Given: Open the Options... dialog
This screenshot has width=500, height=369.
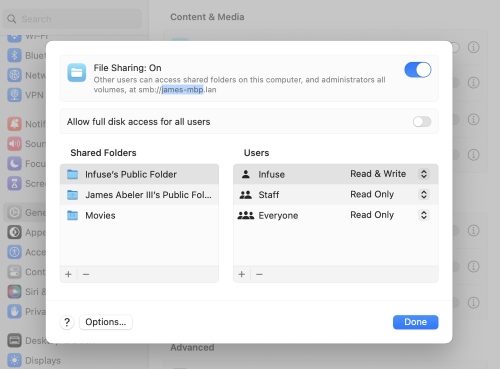Looking at the screenshot, I should pos(106,322).
